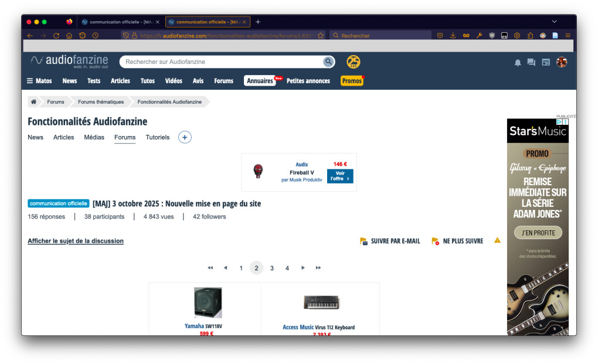598x364 pixels.
Task: Open the wrench developer tools icon
Action: [479, 35]
